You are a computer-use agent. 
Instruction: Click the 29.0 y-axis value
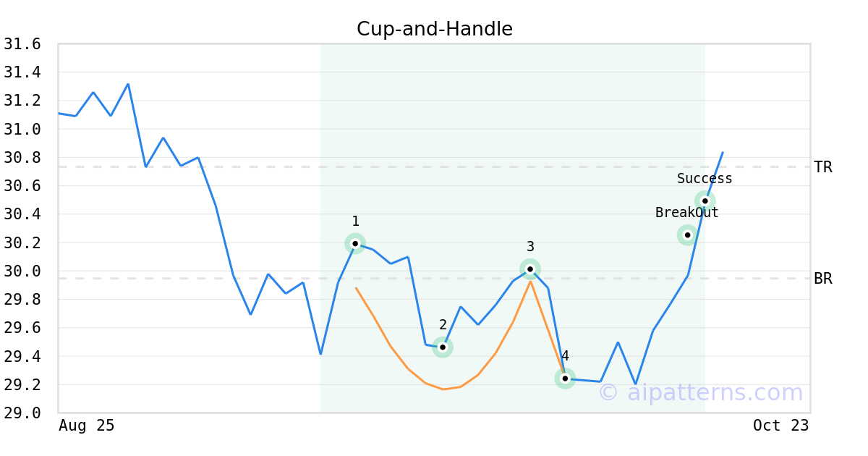(x=22, y=413)
